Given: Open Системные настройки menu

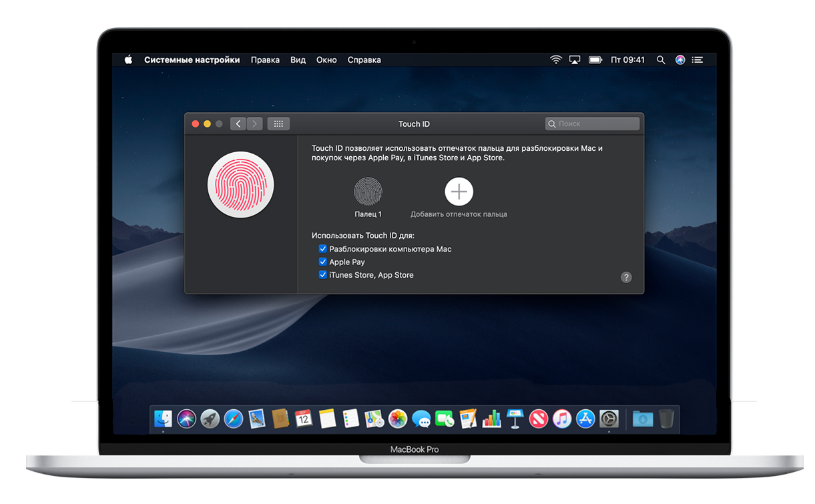Looking at the screenshot, I should (192, 59).
